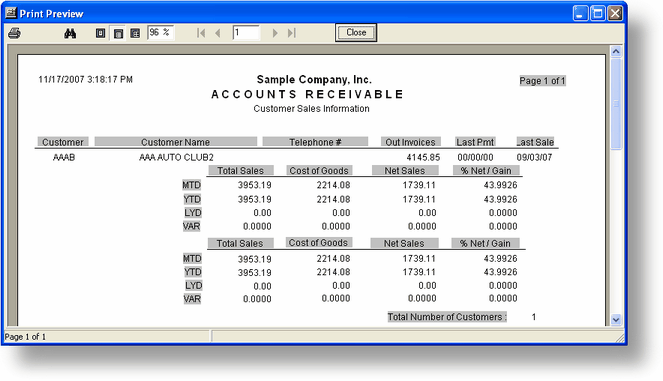Screen dimensions: 663x381
Task: Close the Print Preview window with X
Action: 615,14
